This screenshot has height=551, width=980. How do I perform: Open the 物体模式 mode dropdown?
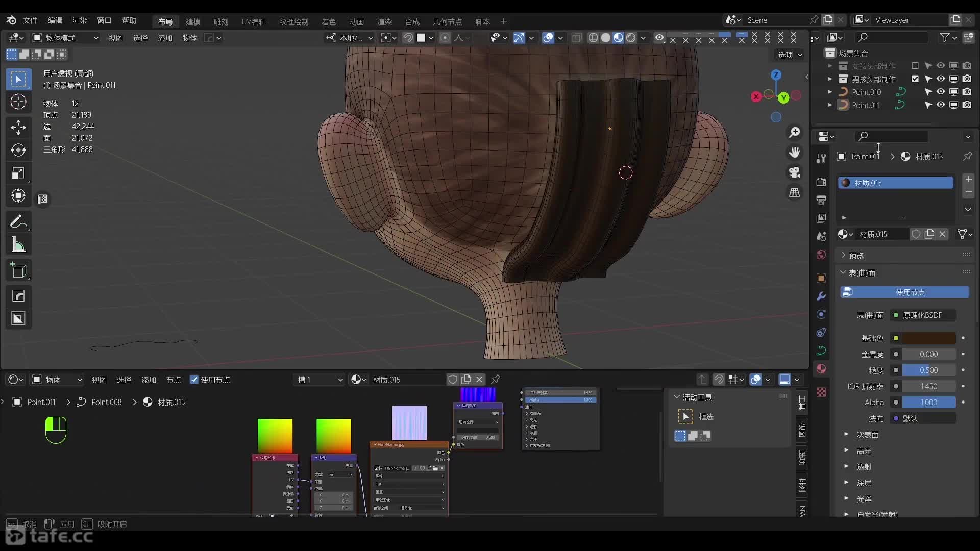pyautogui.click(x=65, y=38)
